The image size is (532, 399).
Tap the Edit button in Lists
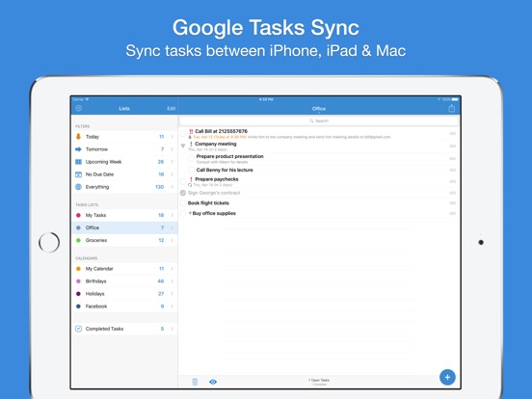171,109
